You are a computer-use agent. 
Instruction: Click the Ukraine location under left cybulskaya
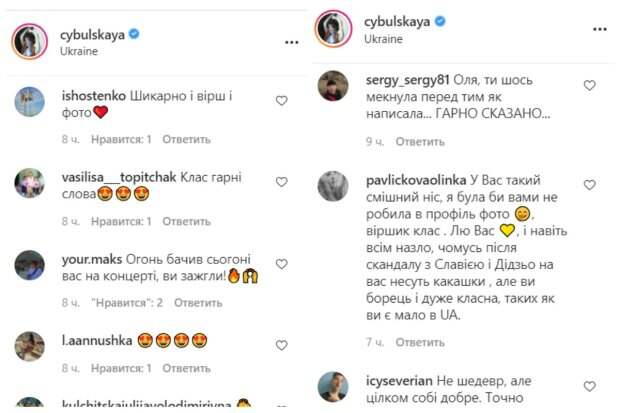[80, 52]
